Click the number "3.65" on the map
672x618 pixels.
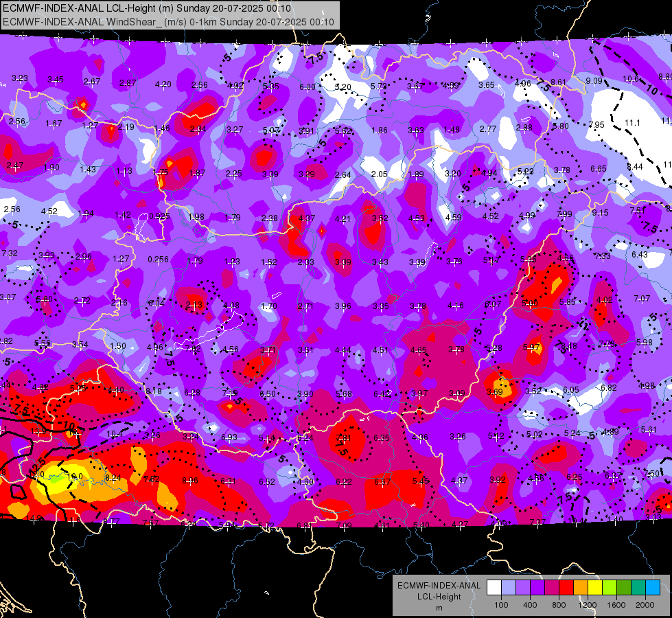(487, 85)
